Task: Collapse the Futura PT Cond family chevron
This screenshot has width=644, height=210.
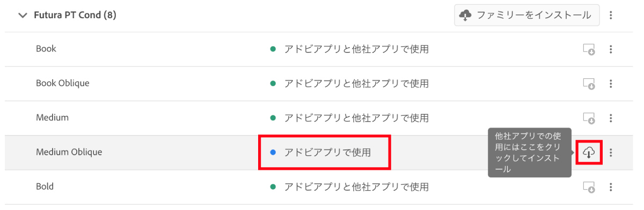Action: click(22, 16)
